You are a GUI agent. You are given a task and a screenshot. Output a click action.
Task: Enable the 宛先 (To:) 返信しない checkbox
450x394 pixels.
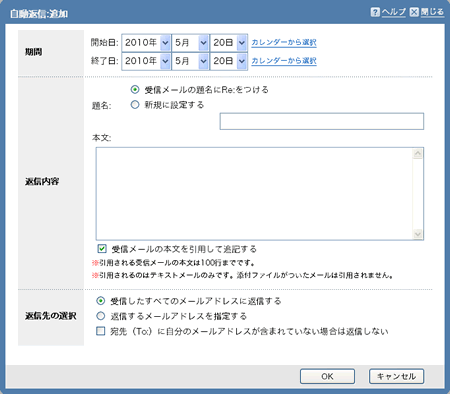[x=100, y=331]
